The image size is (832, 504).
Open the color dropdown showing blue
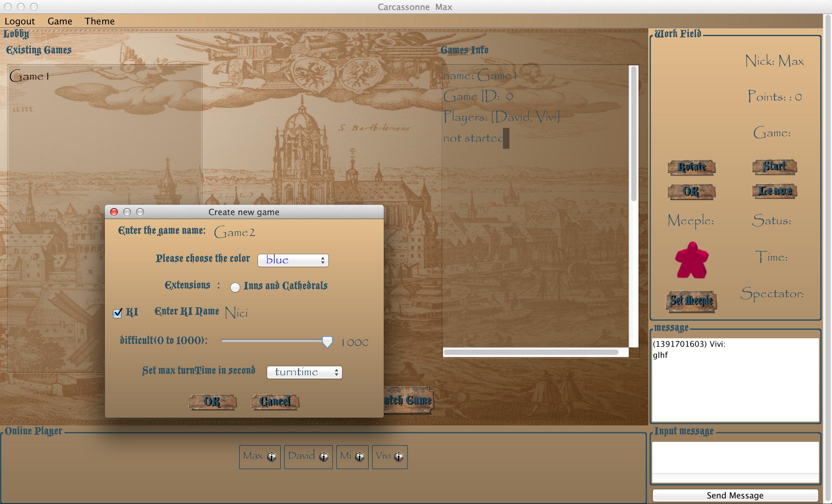(293, 260)
